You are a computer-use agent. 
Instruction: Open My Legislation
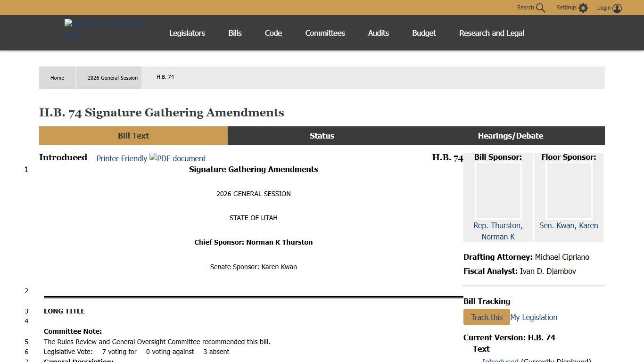point(534,317)
